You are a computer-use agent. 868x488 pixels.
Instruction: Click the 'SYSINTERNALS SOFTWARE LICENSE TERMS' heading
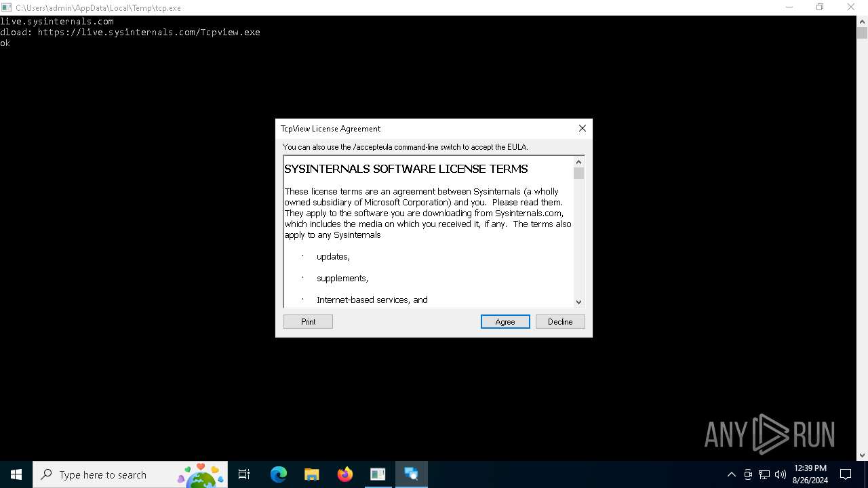coord(406,169)
